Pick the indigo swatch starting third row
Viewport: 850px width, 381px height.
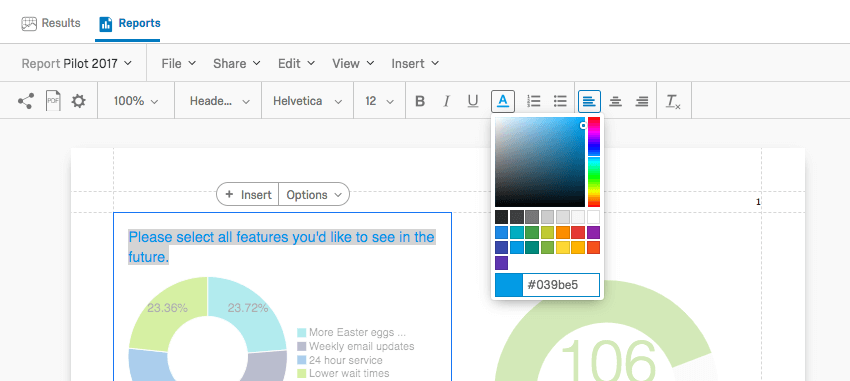[x=501, y=248]
